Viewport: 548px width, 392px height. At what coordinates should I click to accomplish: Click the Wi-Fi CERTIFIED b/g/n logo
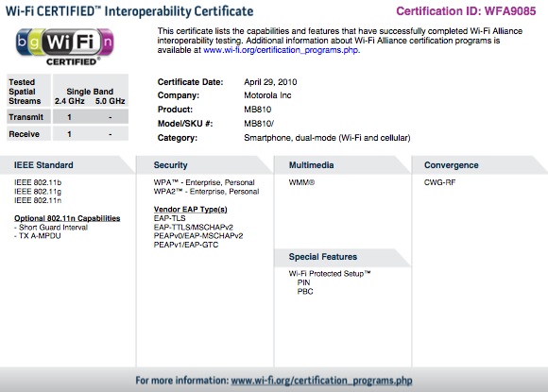[65, 47]
